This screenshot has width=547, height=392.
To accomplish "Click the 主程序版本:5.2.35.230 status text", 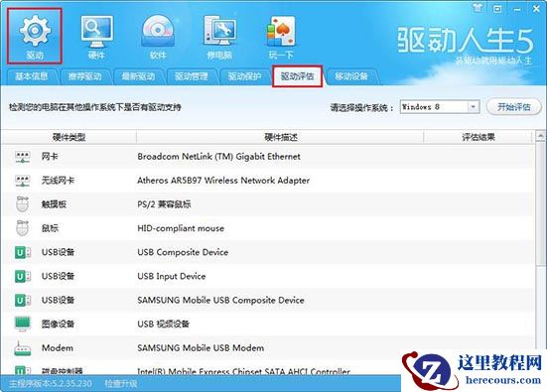I will point(51,384).
